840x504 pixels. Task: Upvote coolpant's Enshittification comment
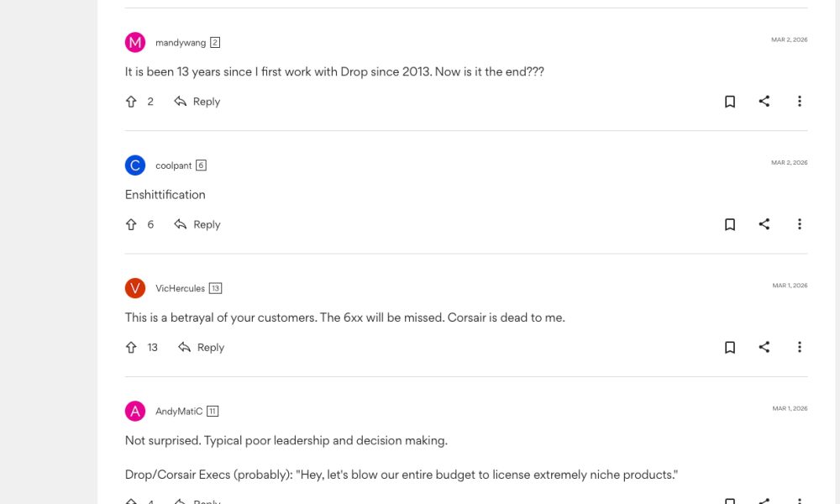click(131, 224)
